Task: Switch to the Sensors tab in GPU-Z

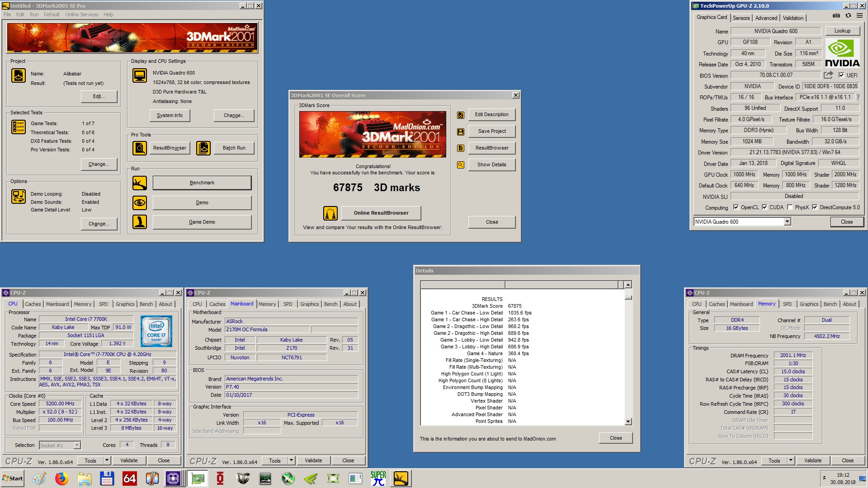Action: point(741,18)
